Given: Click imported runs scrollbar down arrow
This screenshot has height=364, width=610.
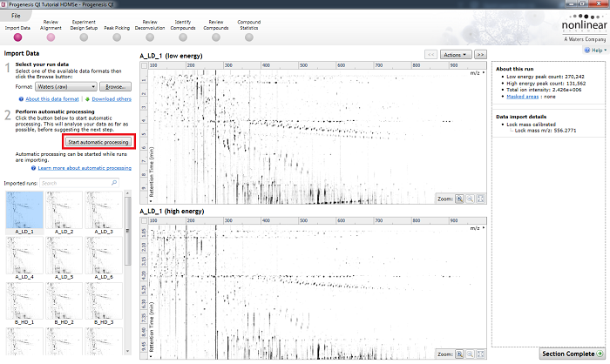Looking at the screenshot, I should (x=127, y=351).
